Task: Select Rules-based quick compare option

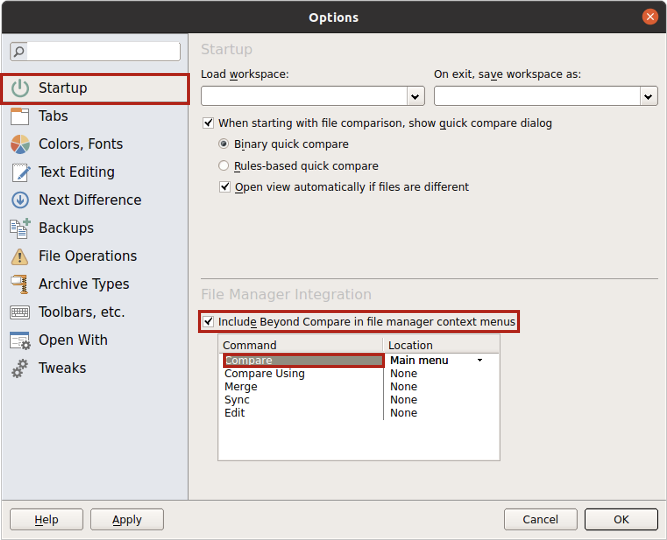Action: point(223,166)
